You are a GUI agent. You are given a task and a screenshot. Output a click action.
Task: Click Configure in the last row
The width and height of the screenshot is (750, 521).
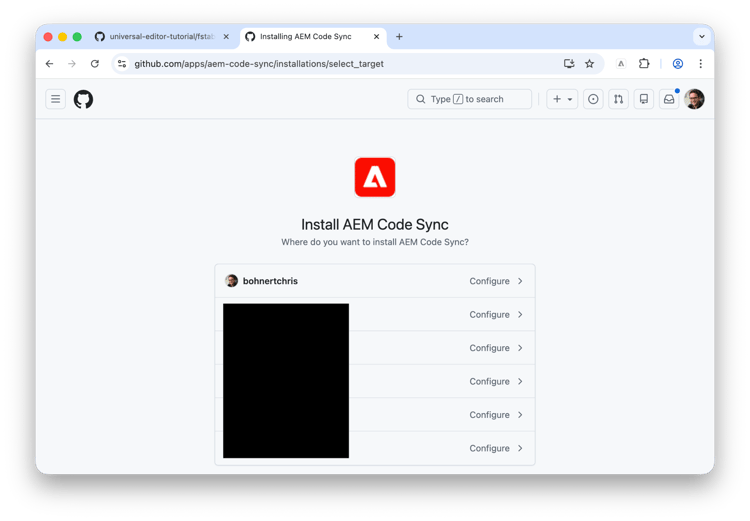(x=489, y=448)
